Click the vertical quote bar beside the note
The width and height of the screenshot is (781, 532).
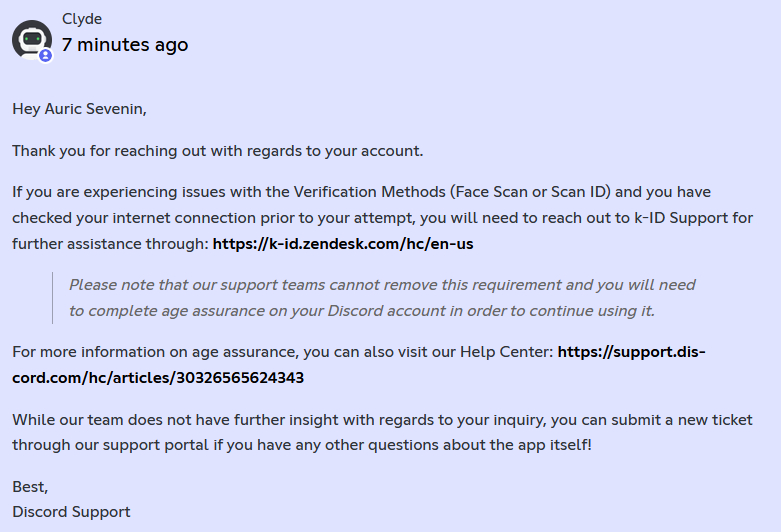pos(52,297)
